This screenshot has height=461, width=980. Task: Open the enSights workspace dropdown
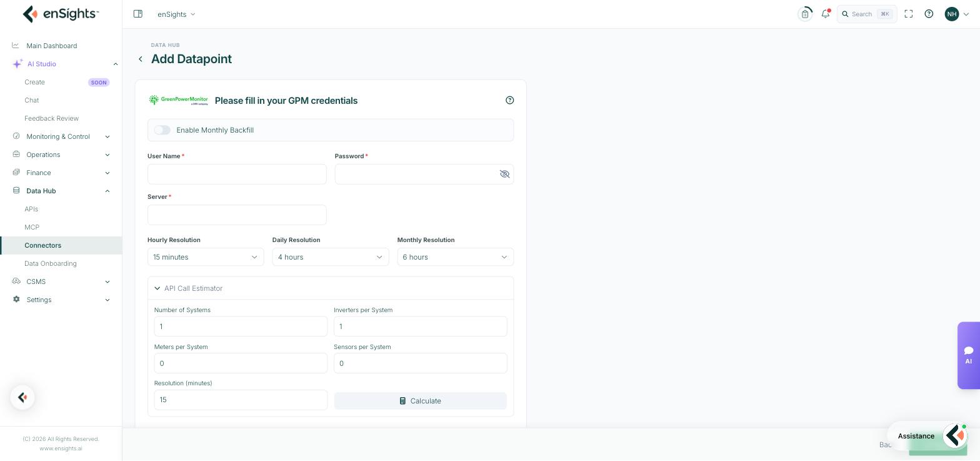coord(176,14)
